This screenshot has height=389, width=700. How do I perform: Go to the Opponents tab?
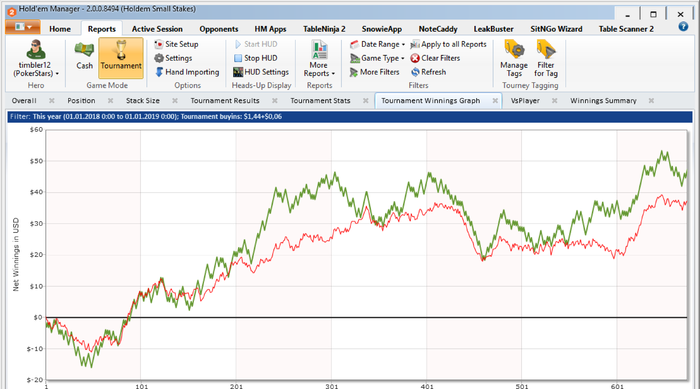(219, 29)
